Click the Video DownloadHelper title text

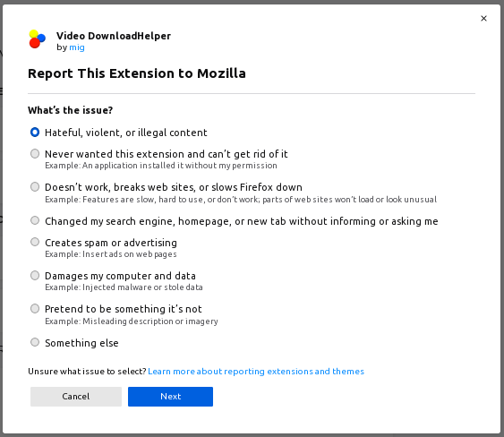coord(114,36)
